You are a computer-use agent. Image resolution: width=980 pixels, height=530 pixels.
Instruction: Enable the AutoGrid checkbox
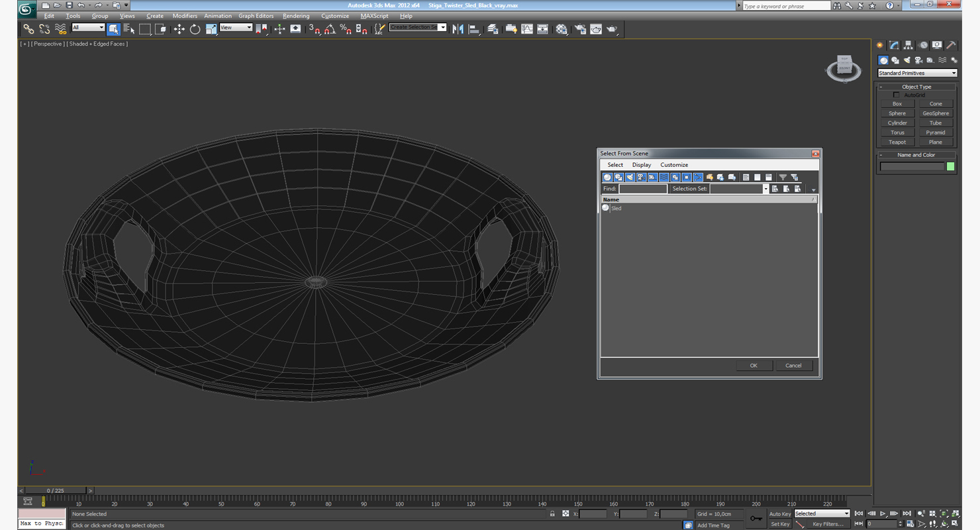pyautogui.click(x=897, y=95)
